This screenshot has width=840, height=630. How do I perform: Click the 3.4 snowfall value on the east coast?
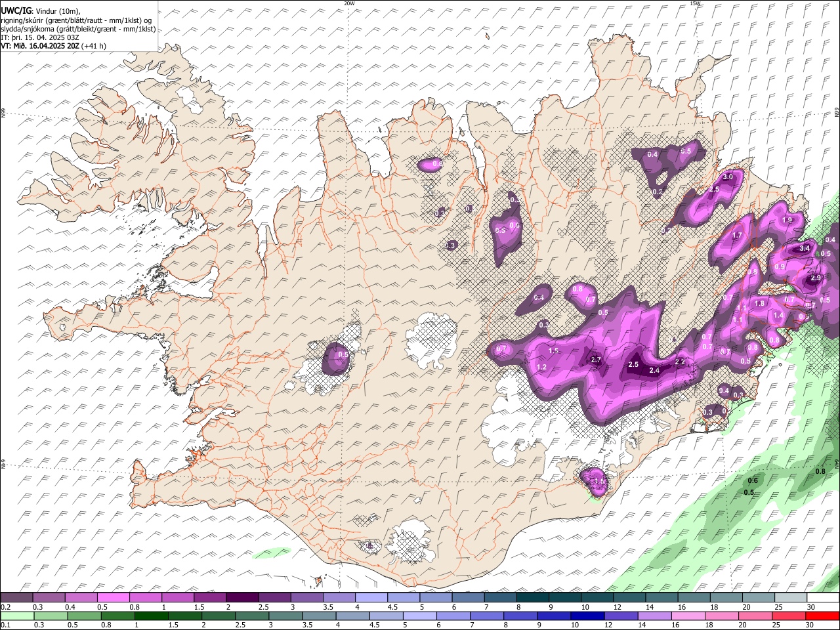click(x=805, y=249)
